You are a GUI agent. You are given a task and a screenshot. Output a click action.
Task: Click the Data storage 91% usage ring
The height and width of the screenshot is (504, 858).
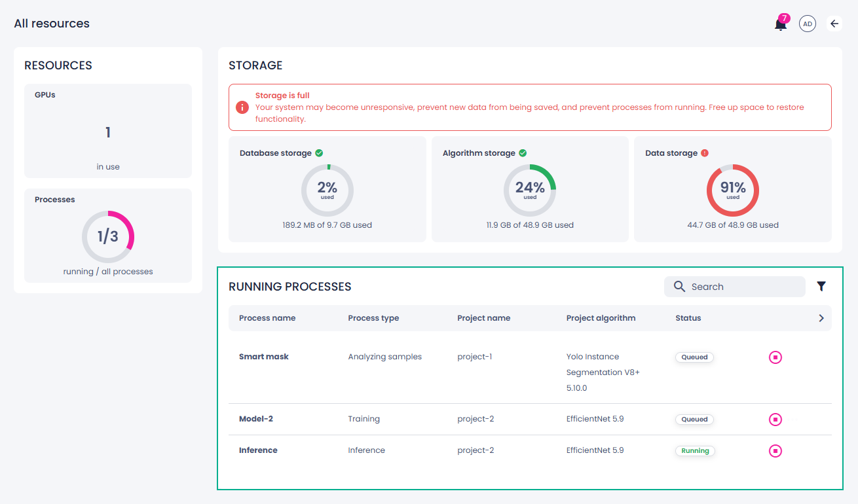733,190
